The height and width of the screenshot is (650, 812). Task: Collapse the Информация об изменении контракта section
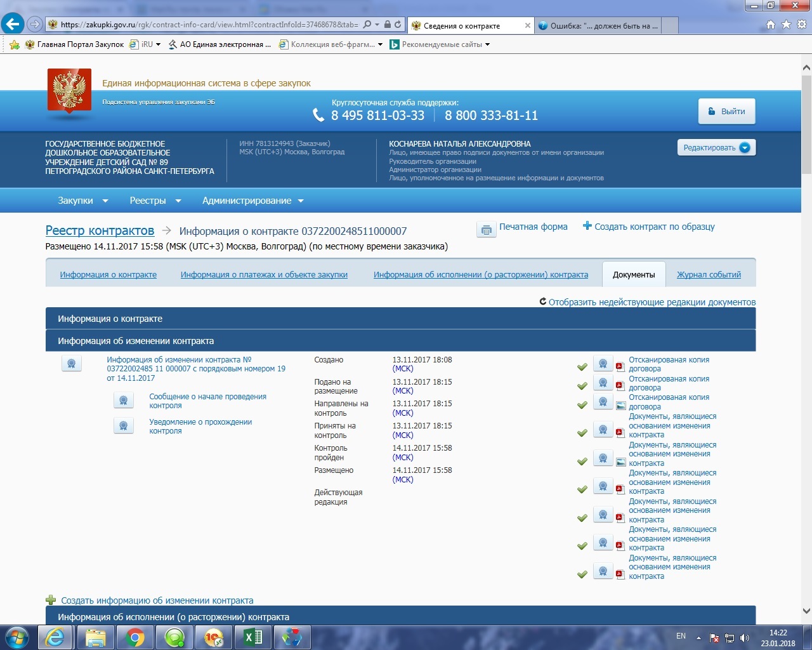point(400,341)
